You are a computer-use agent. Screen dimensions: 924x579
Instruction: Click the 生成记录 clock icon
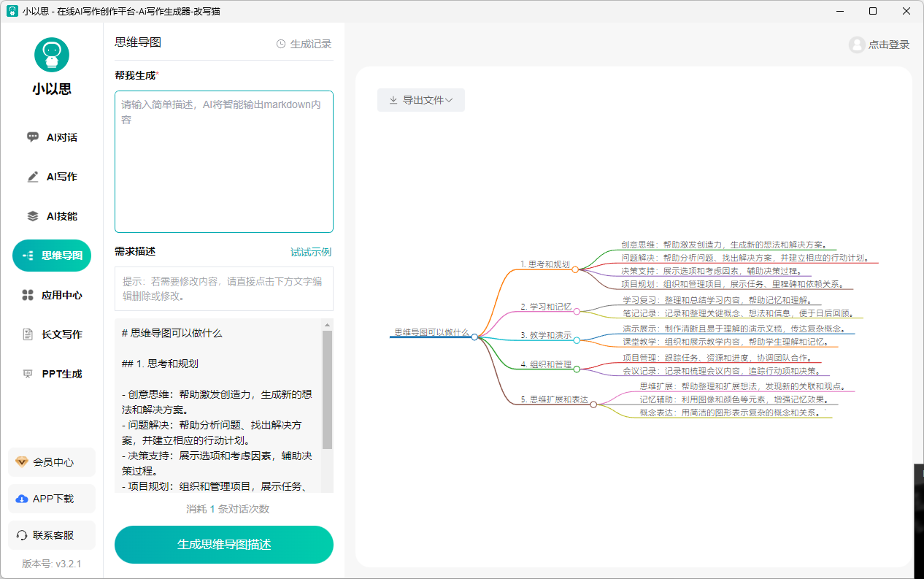click(x=281, y=44)
